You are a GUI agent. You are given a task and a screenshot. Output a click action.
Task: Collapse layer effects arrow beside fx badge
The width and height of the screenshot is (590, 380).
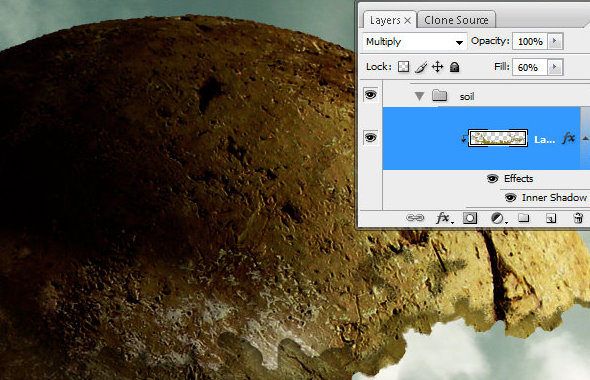[585, 138]
